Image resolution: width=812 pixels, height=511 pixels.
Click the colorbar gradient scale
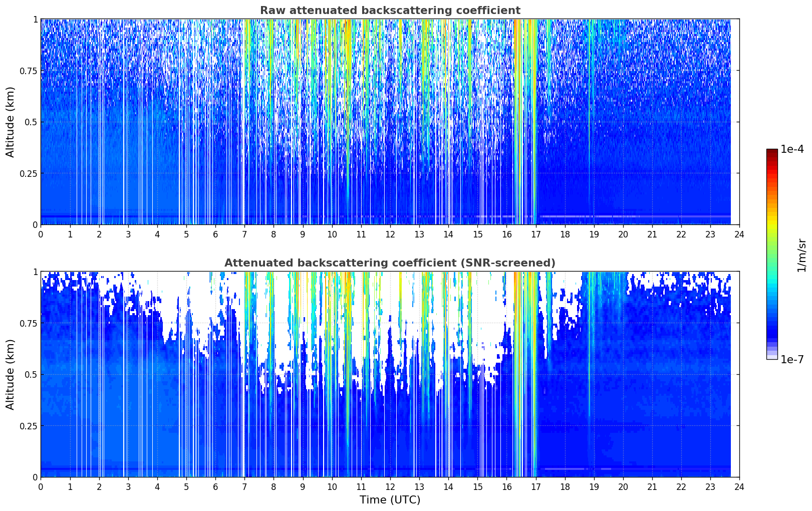(772, 254)
